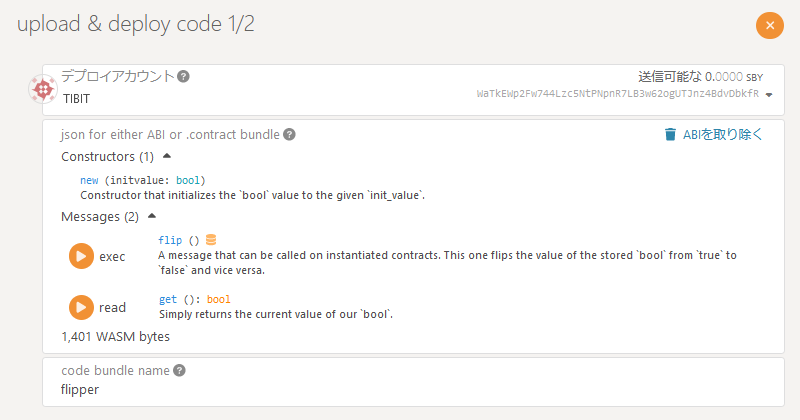Open the deploy account dropdown arrow

[x=769, y=94]
